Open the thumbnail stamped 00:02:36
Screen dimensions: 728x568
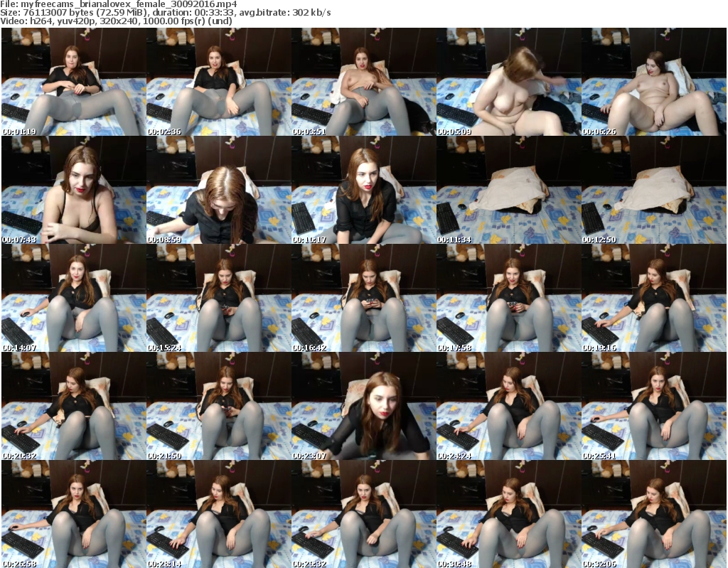pyautogui.click(x=219, y=82)
